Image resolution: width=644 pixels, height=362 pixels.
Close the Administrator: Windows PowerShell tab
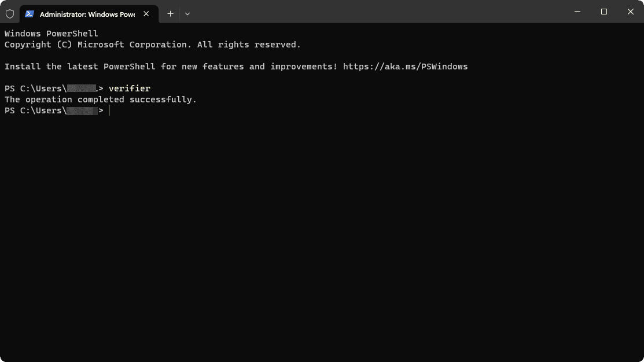146,13
